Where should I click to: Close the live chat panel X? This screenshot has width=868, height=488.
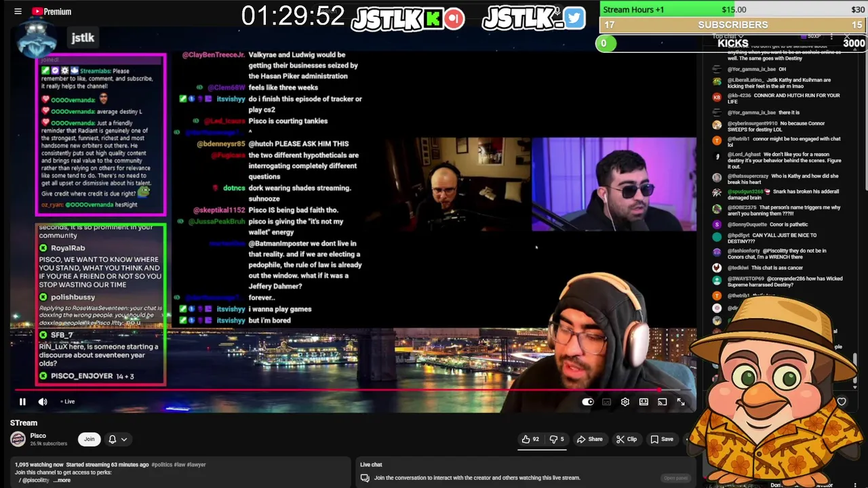point(848,36)
